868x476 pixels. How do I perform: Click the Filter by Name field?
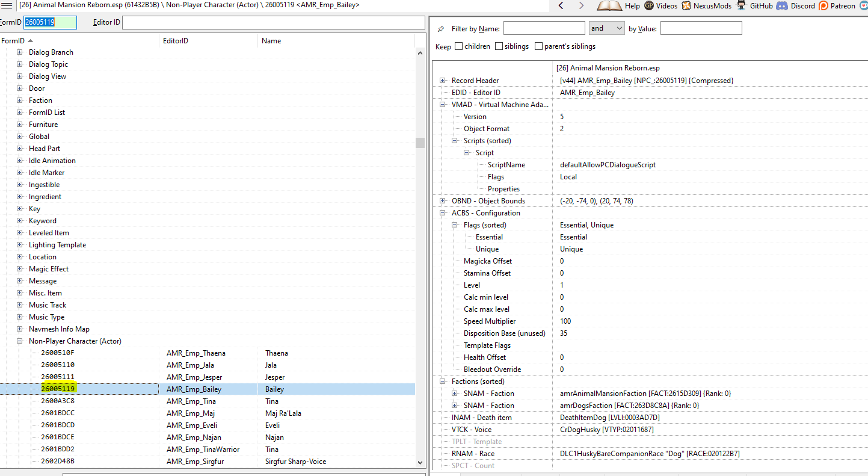[544, 28]
